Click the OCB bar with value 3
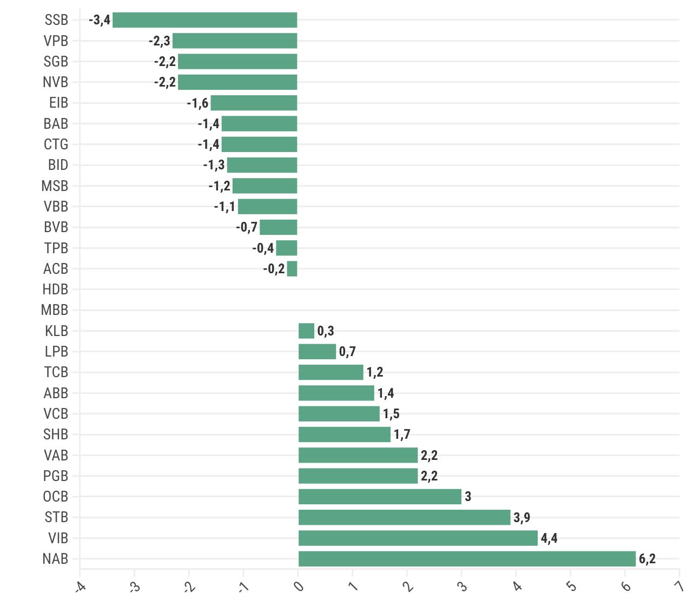Image resolution: width=700 pixels, height=606 pixels. click(380, 497)
